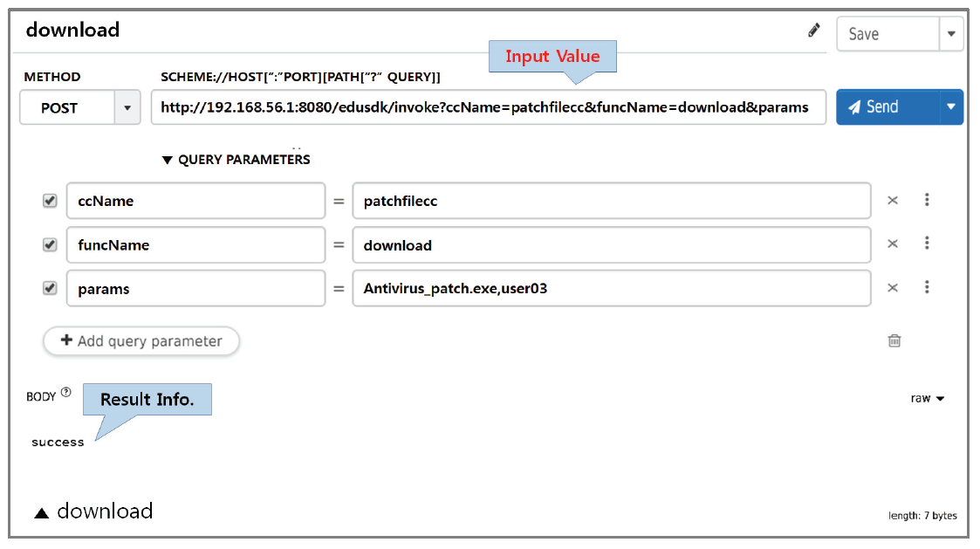Screen dimensions: 980x549
Task: Click the BODY help question mark icon
Action: 66,394
